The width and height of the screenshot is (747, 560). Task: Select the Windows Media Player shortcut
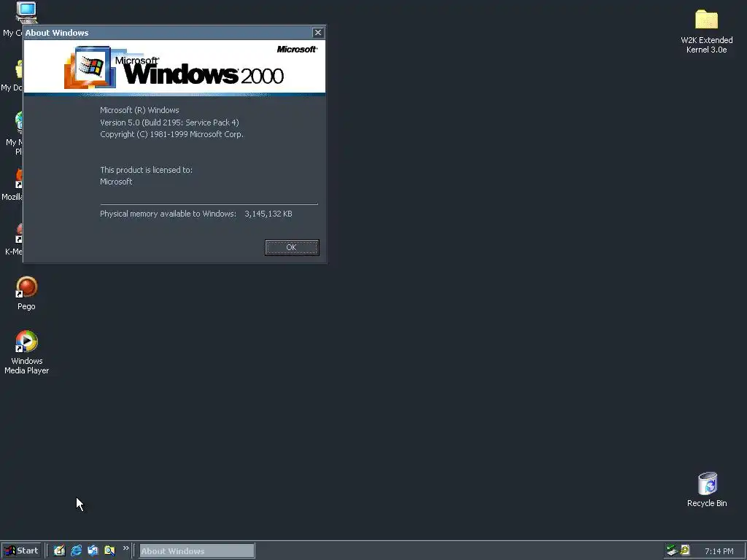click(x=27, y=352)
